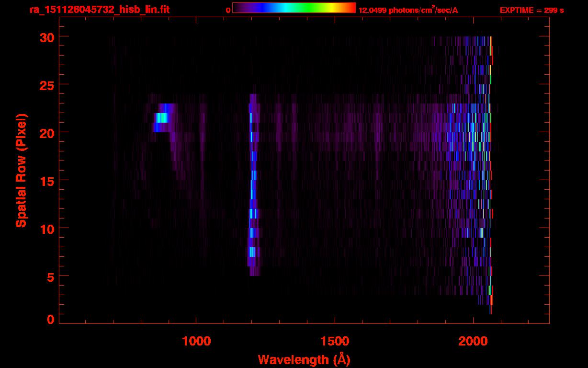Viewport: 588px width, 368px height.
Task: Click the filename ra_151126045732_hisb_lin.fit
Action: tap(99, 10)
